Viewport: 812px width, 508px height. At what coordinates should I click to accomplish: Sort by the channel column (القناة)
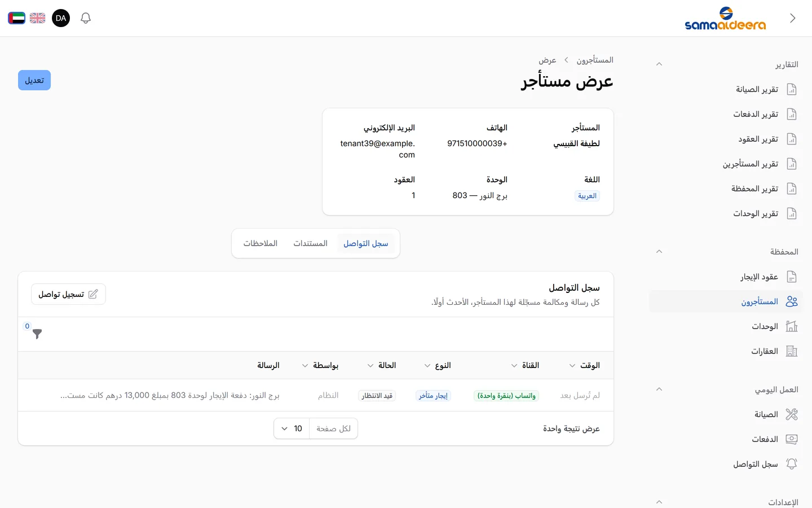tap(525, 365)
